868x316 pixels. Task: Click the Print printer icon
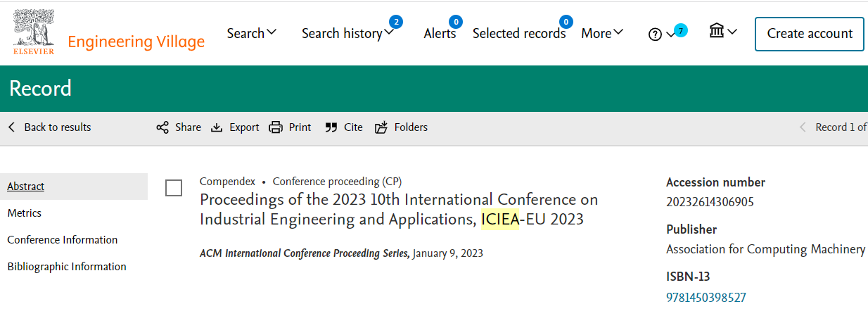(x=276, y=127)
